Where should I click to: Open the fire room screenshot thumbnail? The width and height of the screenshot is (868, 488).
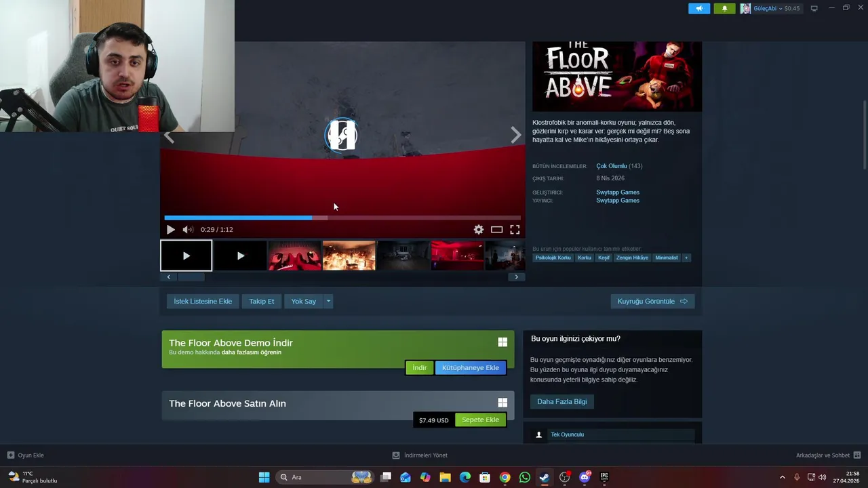[x=349, y=256]
